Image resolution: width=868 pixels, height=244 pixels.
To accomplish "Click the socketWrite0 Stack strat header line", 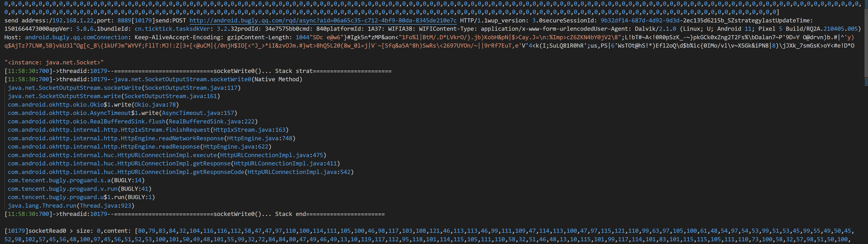I will point(198,71).
